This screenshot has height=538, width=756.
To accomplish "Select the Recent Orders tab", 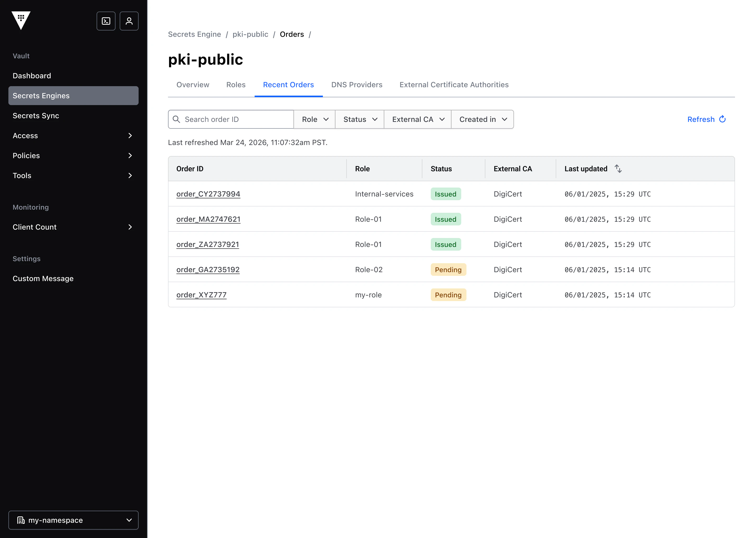I will (288, 85).
